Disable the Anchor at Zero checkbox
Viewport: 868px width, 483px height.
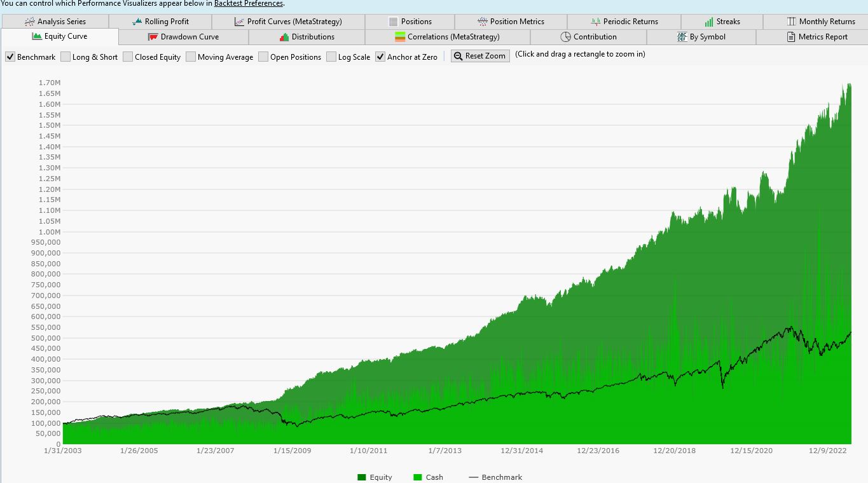tap(380, 57)
